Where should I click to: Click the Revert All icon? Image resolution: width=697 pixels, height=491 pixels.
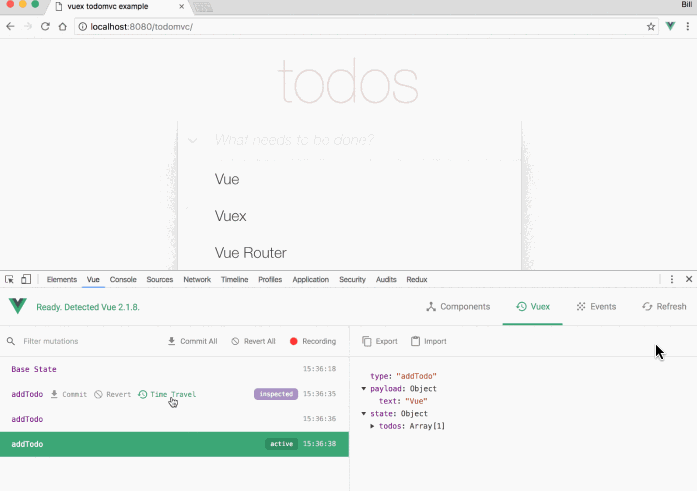235,341
